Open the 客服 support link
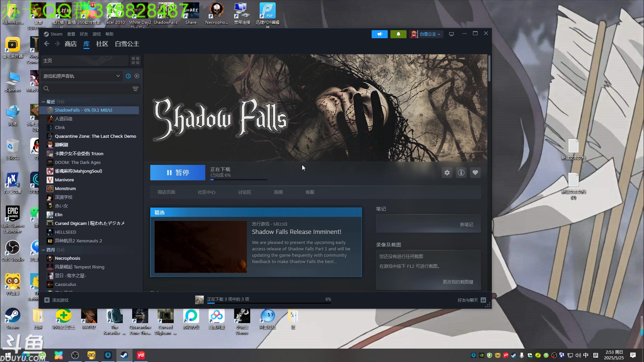Image resolution: width=644 pixels, height=362 pixels. click(x=310, y=192)
